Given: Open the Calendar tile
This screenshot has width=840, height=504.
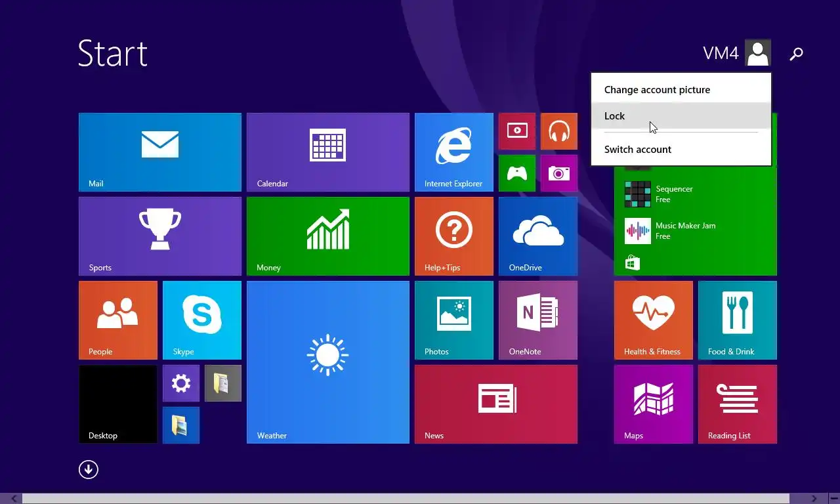Looking at the screenshot, I should 328,152.
